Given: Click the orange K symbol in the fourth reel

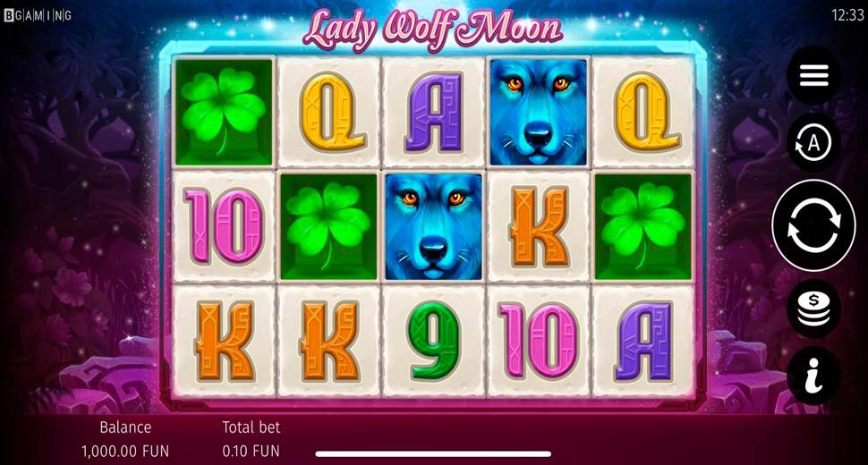Looking at the screenshot, I should (538, 226).
